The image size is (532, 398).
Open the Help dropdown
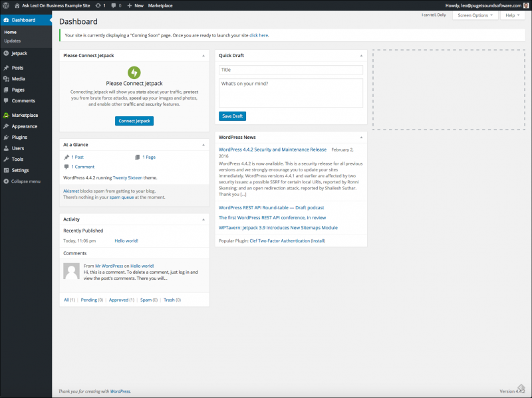(512, 15)
